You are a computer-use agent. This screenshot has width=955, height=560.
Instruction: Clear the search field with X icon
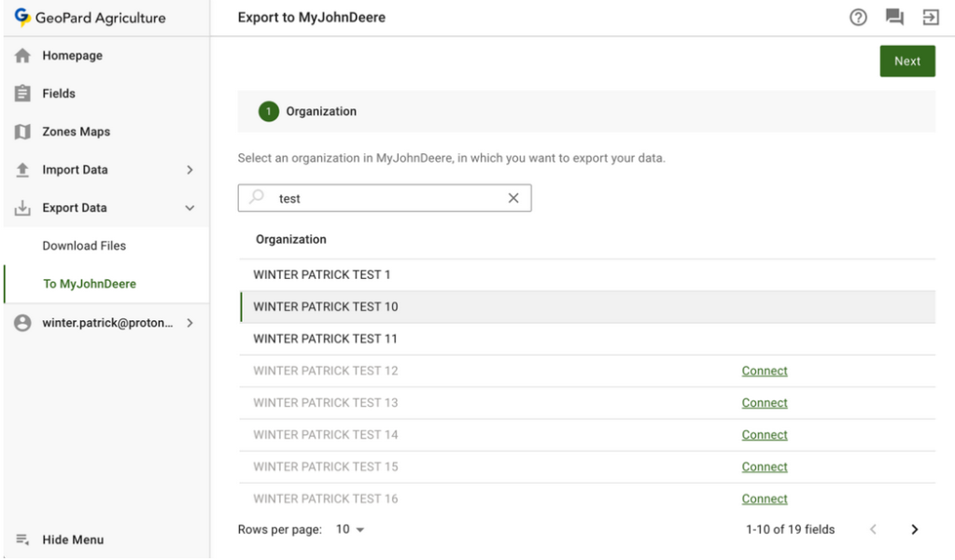pos(513,198)
